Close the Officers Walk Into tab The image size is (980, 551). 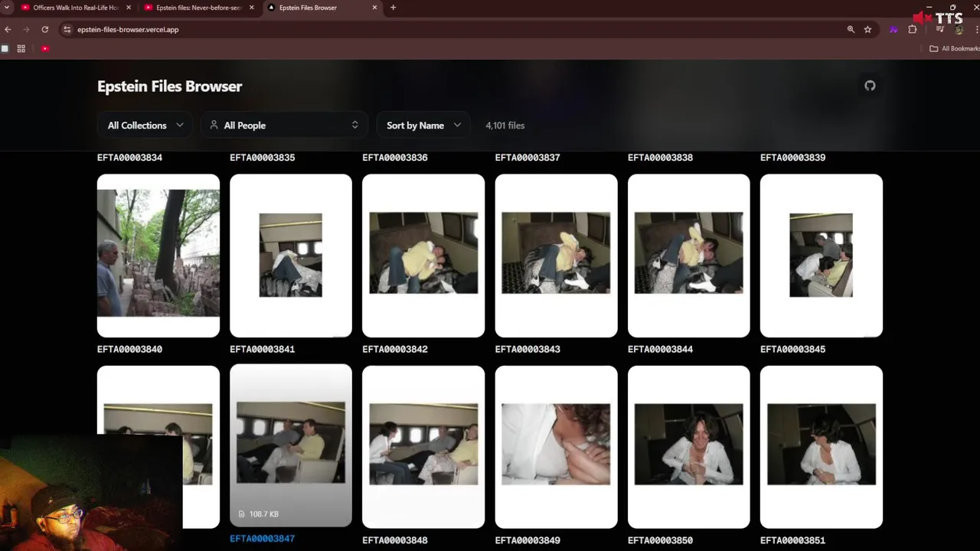click(128, 8)
